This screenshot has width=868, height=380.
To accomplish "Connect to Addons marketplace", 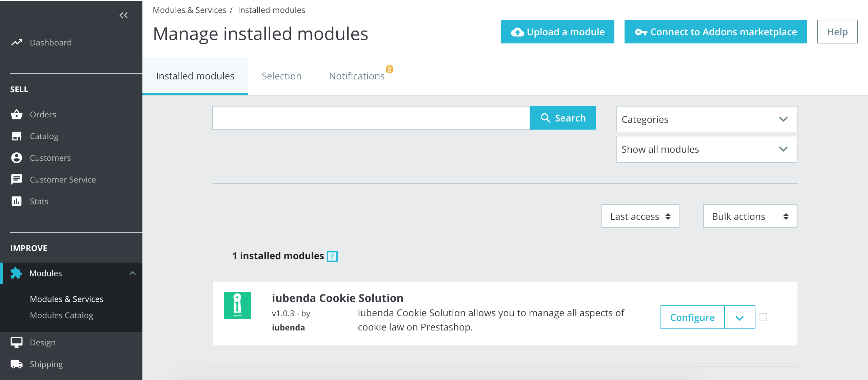I will point(715,32).
